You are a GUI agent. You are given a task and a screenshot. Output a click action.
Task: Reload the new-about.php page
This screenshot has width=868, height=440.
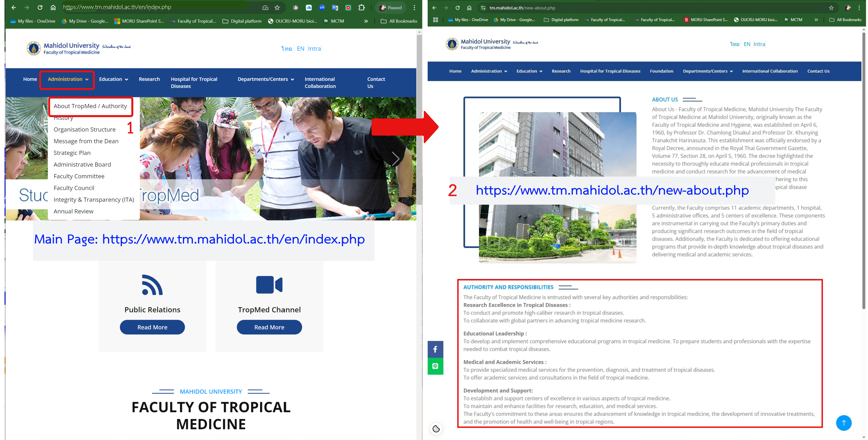(x=458, y=8)
